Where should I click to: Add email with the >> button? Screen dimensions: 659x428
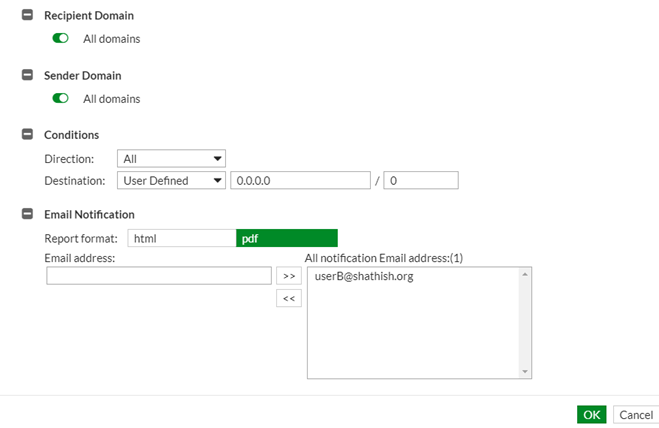click(x=288, y=276)
